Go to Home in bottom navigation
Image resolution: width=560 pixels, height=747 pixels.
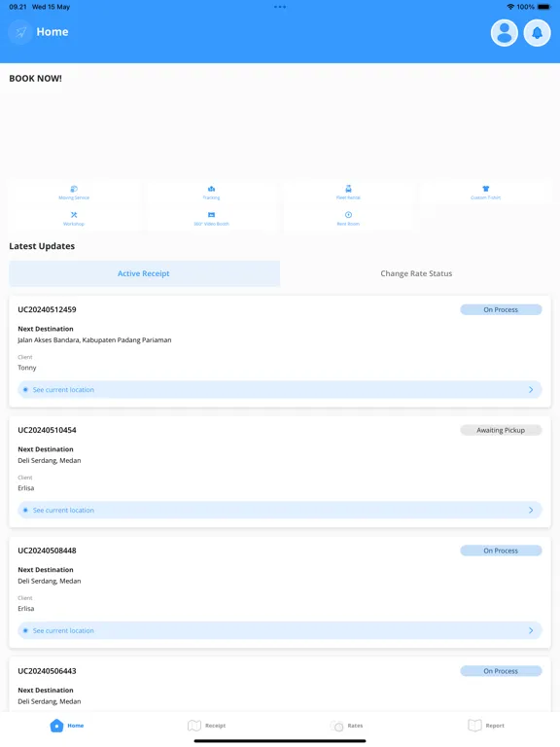(67, 726)
